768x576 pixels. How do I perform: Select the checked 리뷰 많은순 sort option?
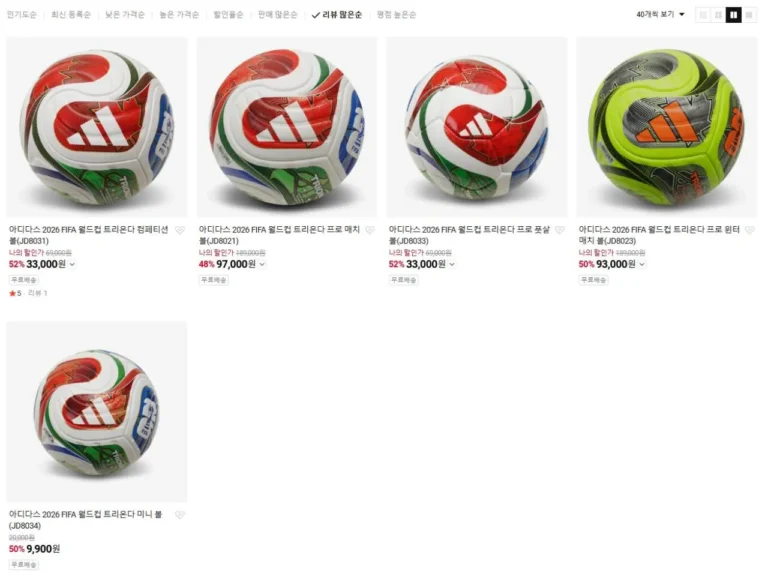337,15
